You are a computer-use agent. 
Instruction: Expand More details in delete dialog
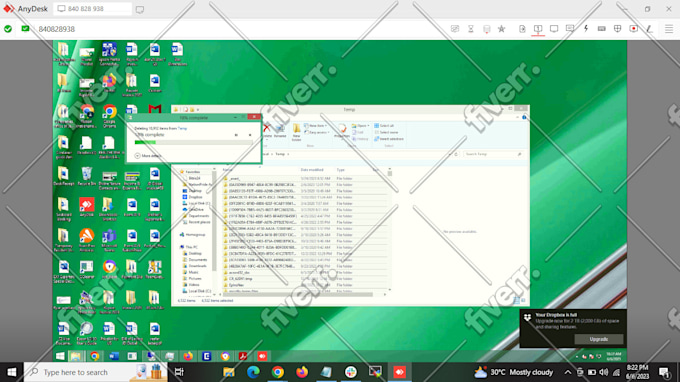[148, 156]
